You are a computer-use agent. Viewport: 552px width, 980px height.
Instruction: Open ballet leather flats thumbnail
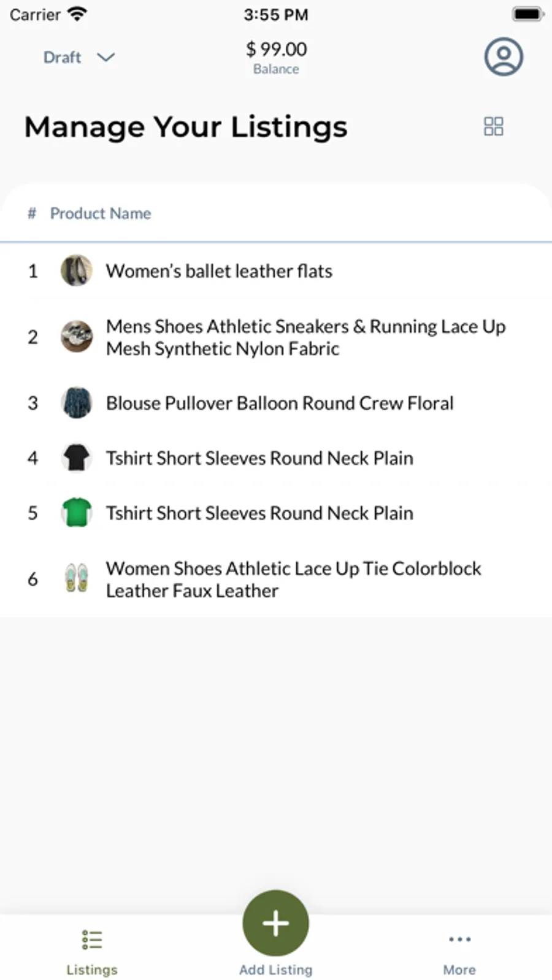(x=77, y=270)
